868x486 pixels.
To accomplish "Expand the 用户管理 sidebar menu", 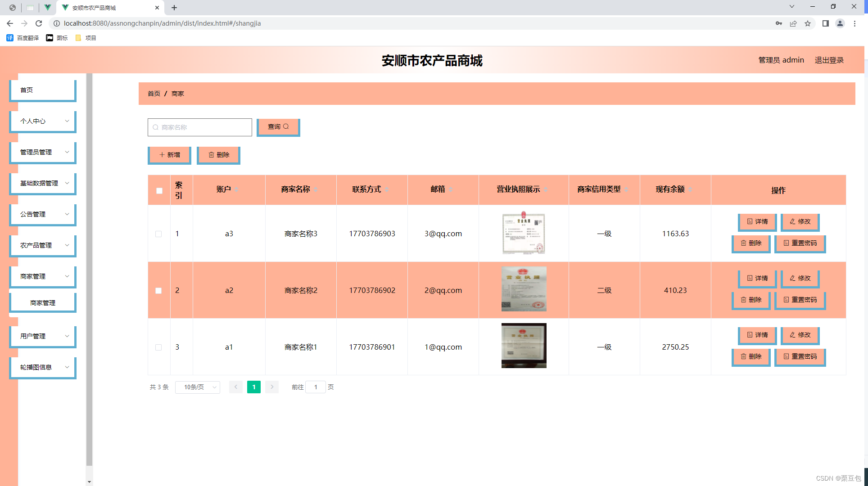I will pyautogui.click(x=43, y=336).
